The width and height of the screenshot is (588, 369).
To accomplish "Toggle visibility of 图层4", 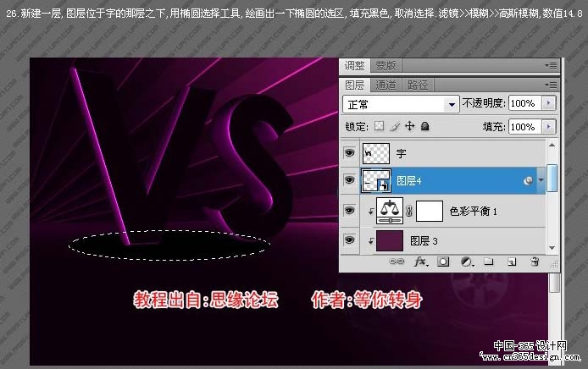I will pyautogui.click(x=349, y=180).
